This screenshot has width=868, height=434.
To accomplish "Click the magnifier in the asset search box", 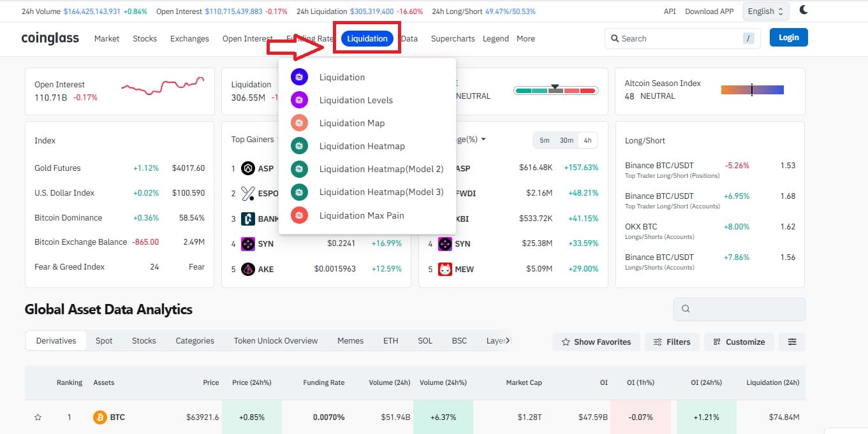I will point(686,309).
